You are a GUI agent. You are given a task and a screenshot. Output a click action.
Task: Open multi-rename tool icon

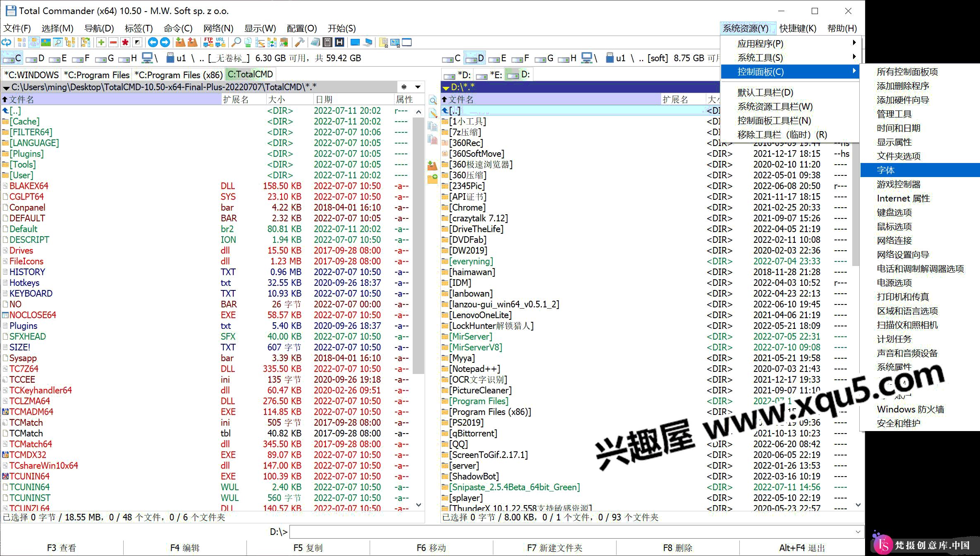260,42
